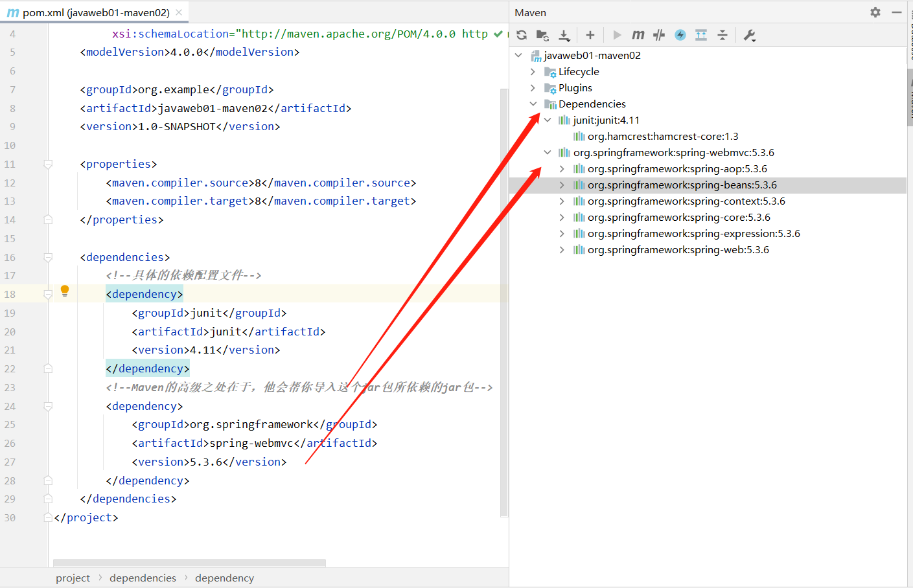Select junit:junit:4.11 item
The width and height of the screenshot is (913, 588).
point(606,120)
